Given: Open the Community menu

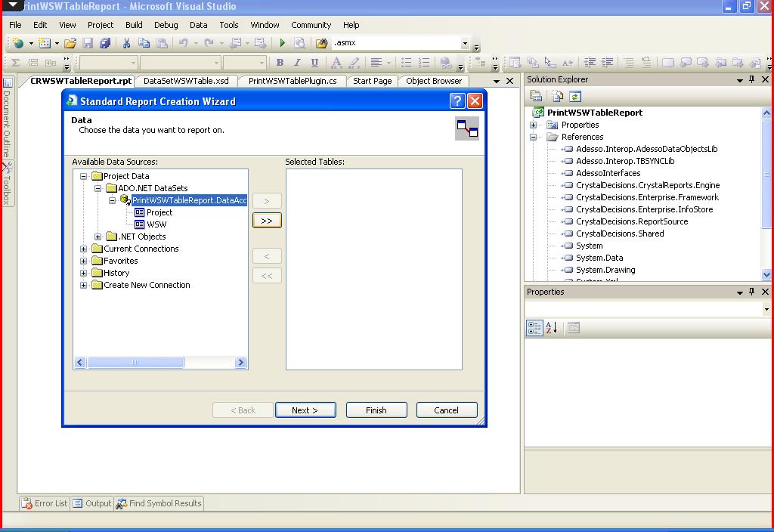Looking at the screenshot, I should tap(311, 25).
